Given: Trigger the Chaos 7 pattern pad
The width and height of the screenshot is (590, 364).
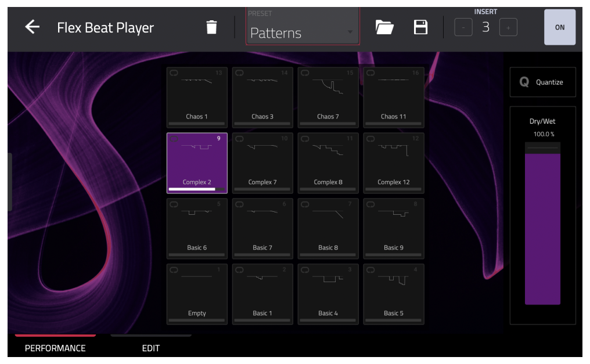Looking at the screenshot, I should [328, 98].
